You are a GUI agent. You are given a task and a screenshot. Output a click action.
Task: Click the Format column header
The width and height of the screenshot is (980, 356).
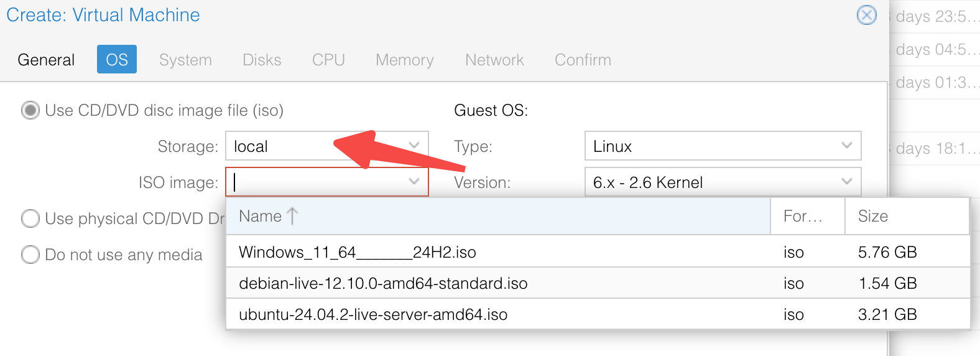803,216
